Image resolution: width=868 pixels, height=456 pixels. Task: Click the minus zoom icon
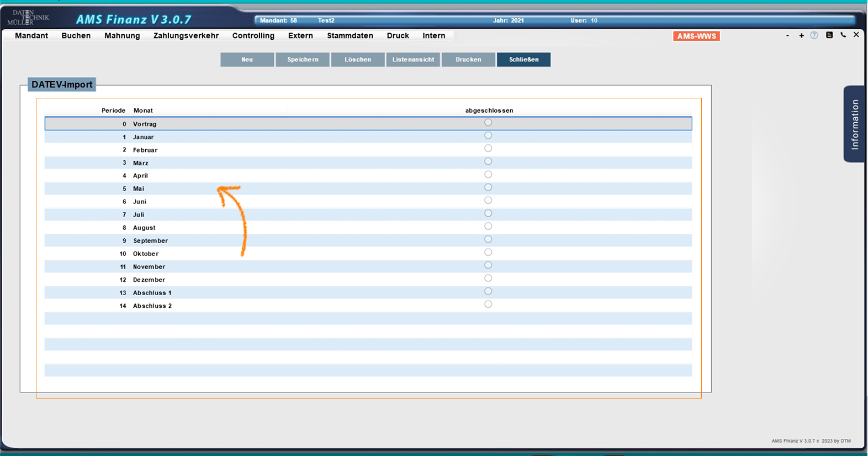coord(787,35)
